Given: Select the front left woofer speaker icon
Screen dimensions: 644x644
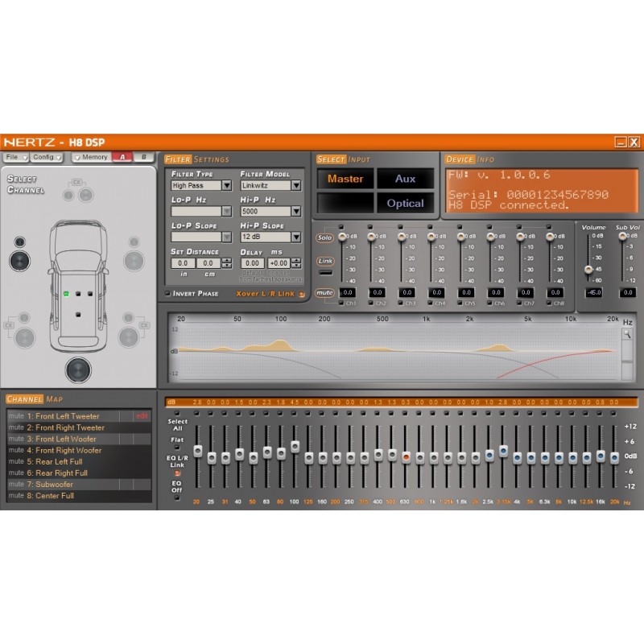Looking at the screenshot, I should (19, 261).
